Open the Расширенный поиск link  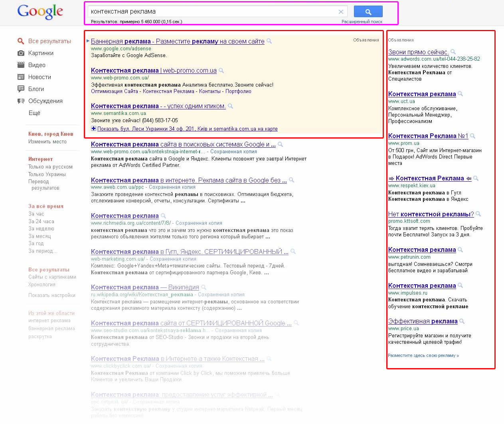coord(362,22)
